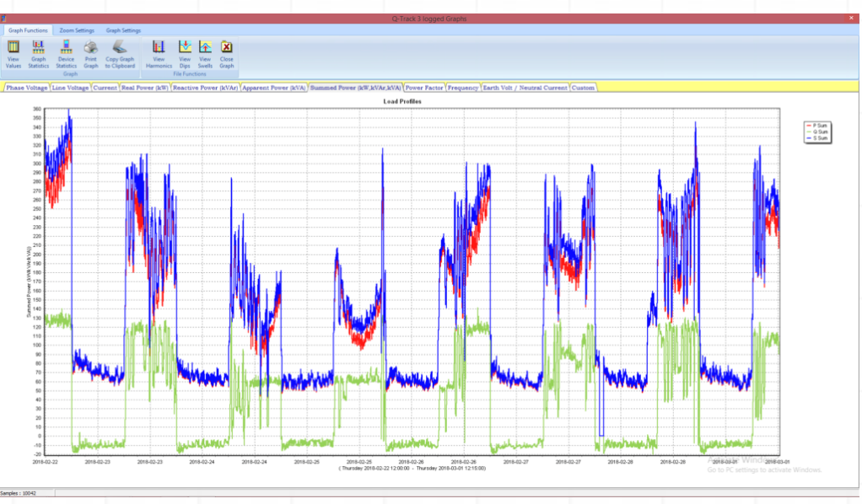
Task: Open the Earth Volt / Neutral Current tab
Action: pos(525,88)
